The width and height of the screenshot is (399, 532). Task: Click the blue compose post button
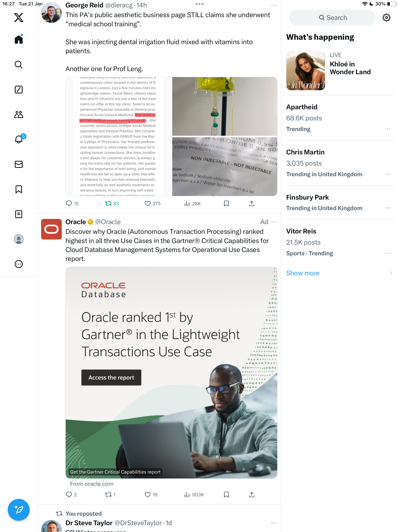(x=19, y=510)
